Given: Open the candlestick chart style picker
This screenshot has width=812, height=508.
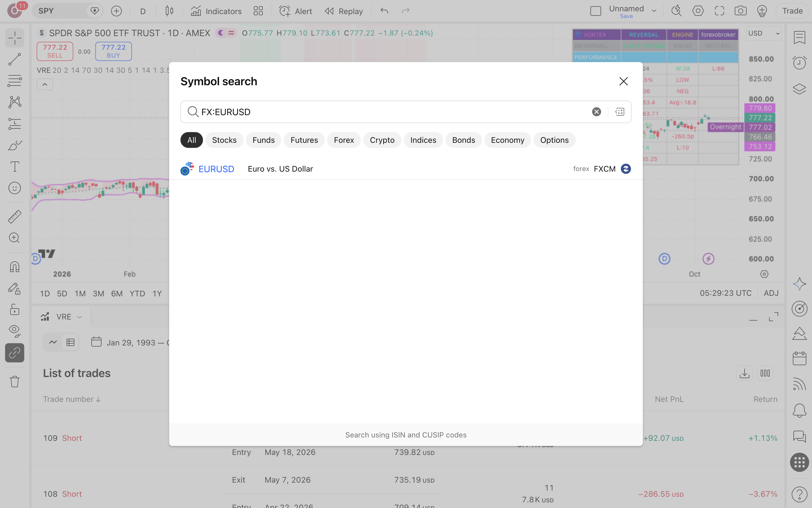Looking at the screenshot, I should click(169, 11).
